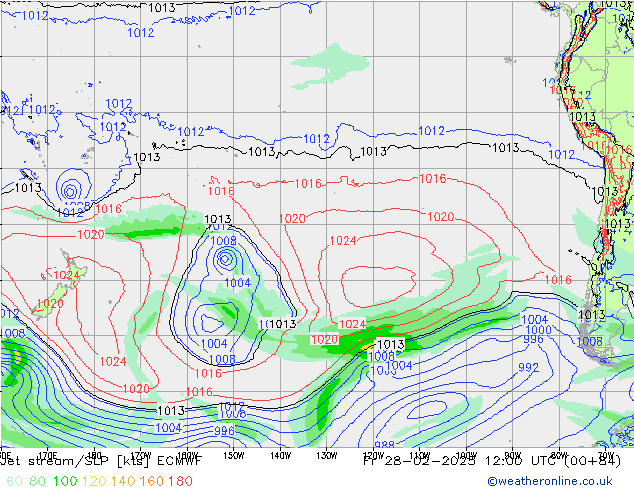
Task: Select the 80 kts legend value
Action: click(37, 481)
